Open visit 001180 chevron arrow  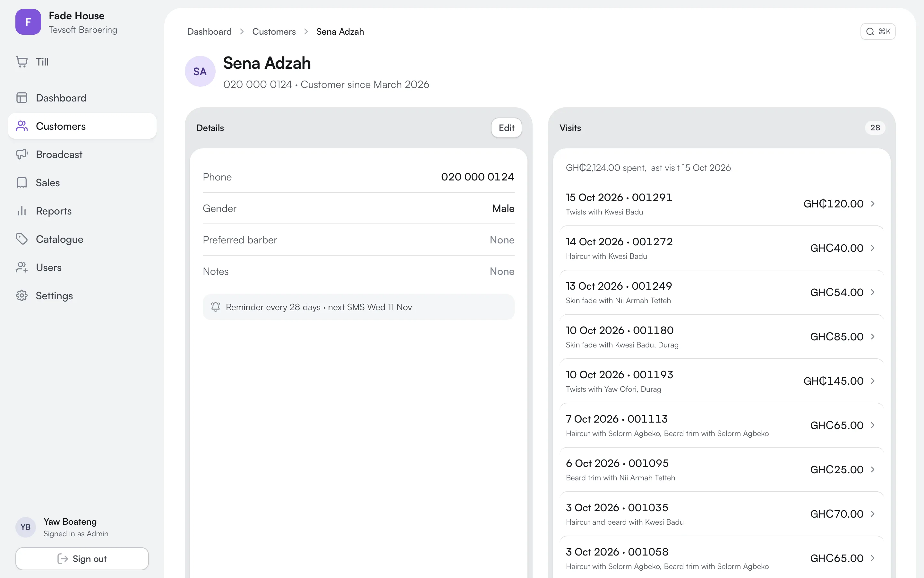pyautogui.click(x=873, y=337)
